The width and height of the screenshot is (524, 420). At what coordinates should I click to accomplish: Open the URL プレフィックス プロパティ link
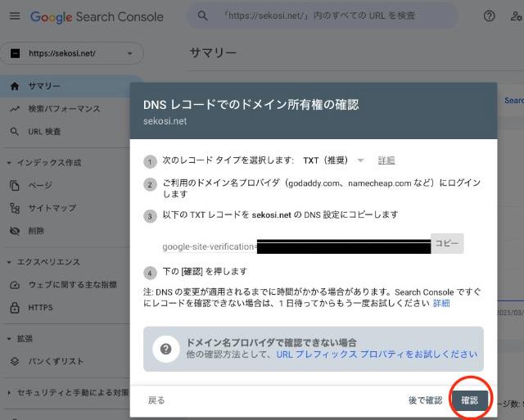(x=377, y=355)
